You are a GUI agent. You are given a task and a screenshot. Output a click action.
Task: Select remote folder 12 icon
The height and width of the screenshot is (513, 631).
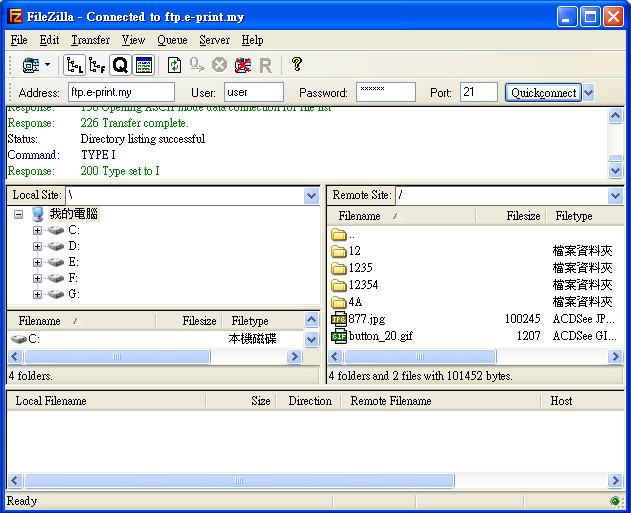pyautogui.click(x=339, y=251)
